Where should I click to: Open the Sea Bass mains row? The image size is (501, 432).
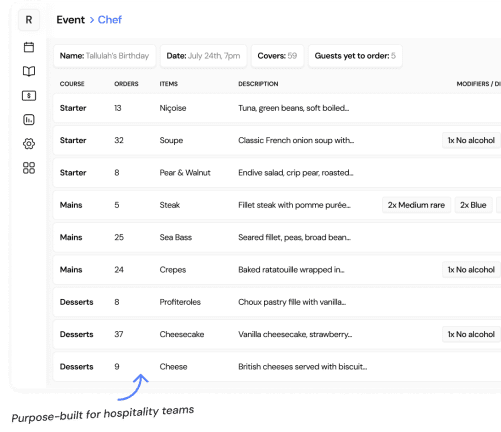[x=277, y=237]
